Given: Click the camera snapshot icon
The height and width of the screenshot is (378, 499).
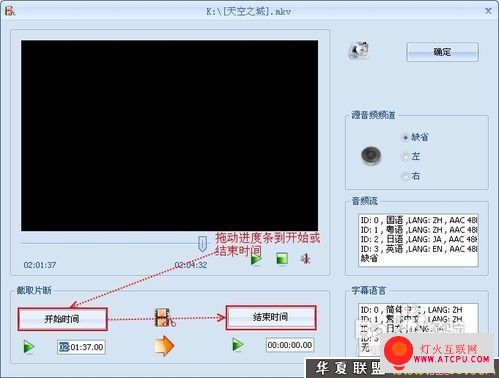Looking at the screenshot, I should (359, 50).
